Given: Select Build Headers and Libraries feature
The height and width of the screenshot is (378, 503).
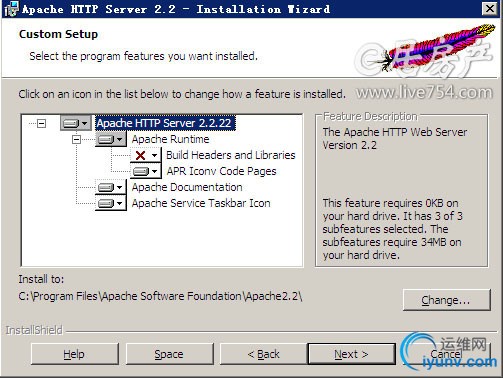Looking at the screenshot, I should click(x=231, y=155).
